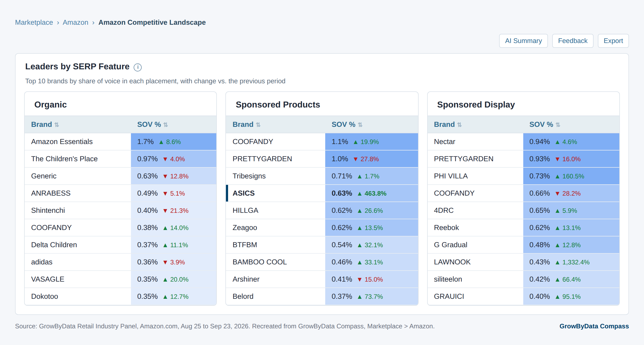Sort Organic table by Brand sort icon
This screenshot has width=644, height=345.
(57, 125)
